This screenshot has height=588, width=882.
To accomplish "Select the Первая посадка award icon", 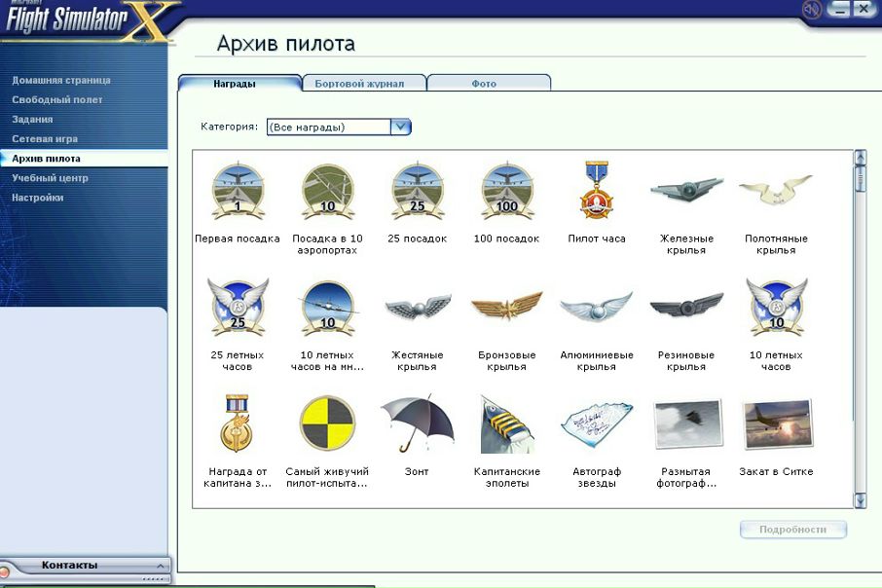I will [238, 192].
